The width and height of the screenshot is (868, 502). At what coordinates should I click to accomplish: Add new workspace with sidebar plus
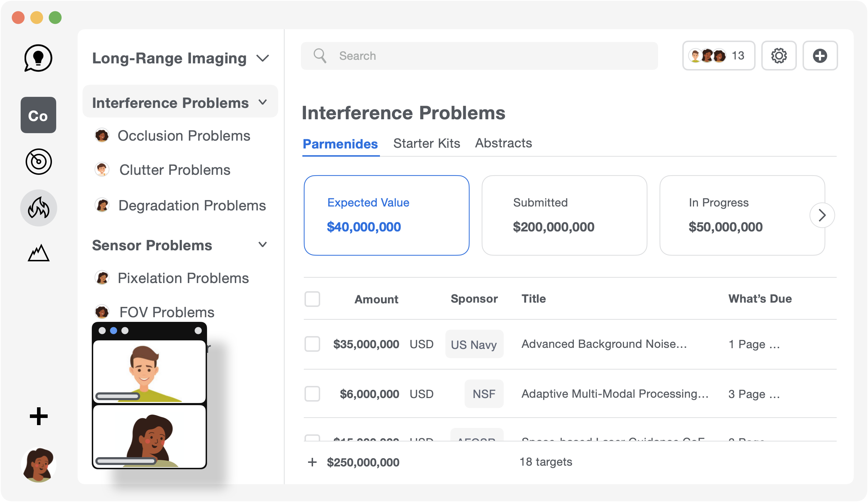[x=38, y=416]
